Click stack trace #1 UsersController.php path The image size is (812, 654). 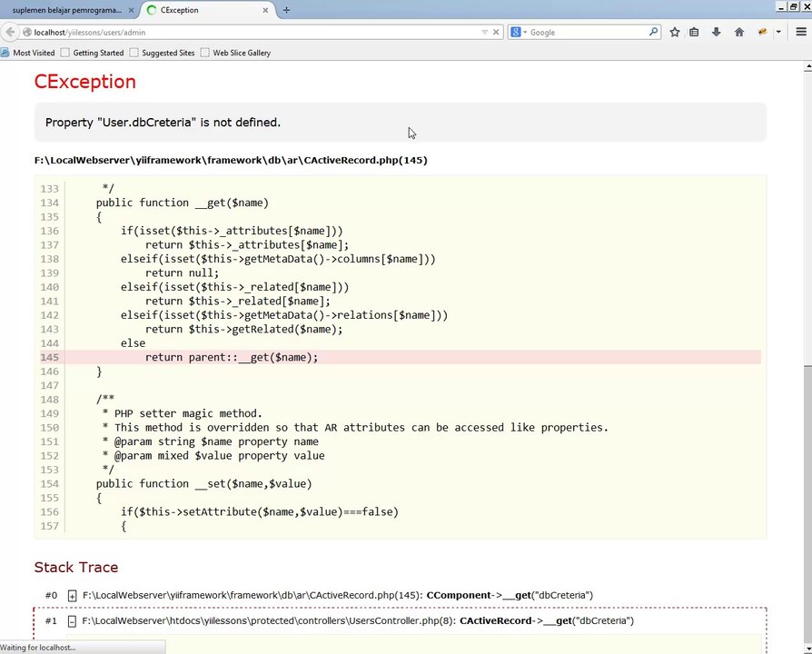[269, 621]
